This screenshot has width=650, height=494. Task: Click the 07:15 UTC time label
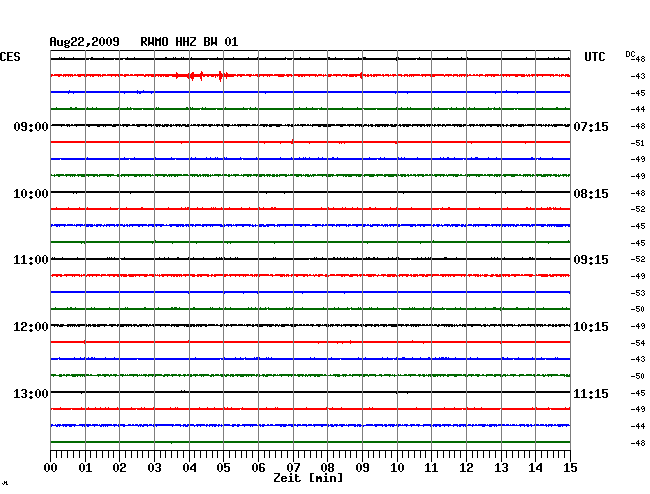(591, 126)
